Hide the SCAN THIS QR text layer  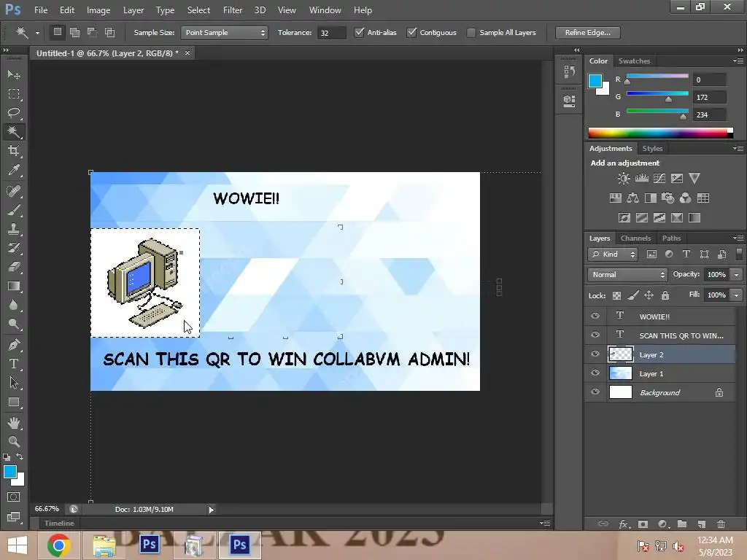click(x=595, y=335)
